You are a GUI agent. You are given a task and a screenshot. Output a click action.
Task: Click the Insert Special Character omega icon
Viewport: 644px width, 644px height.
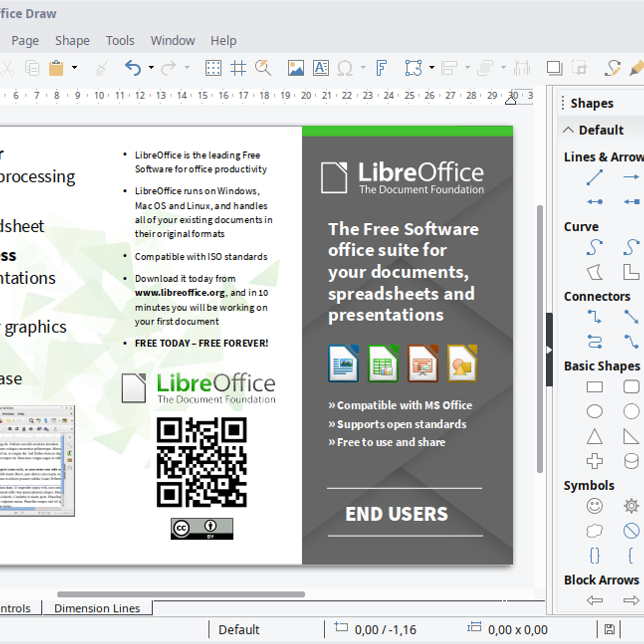345,68
